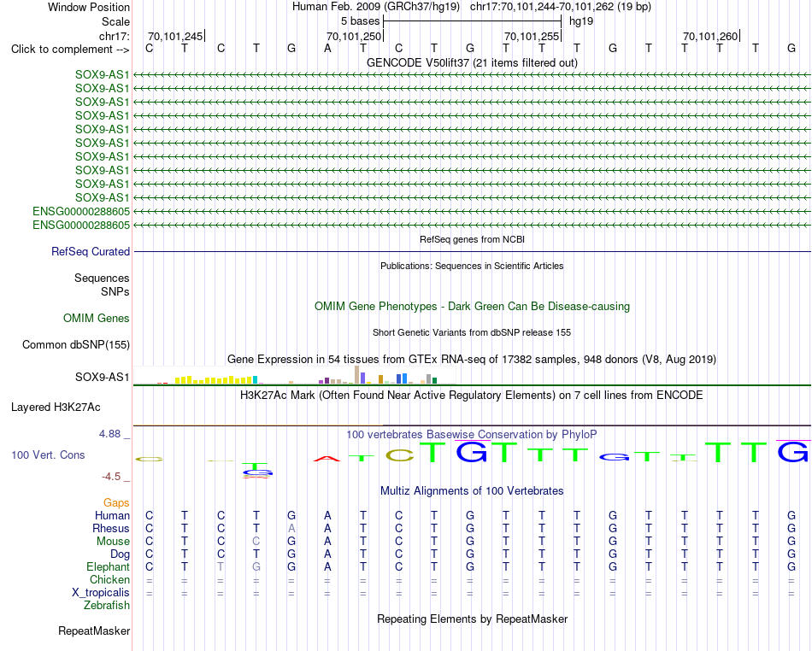
Task: Click the 4.88 PhyloP upper scale value
Action: point(109,434)
